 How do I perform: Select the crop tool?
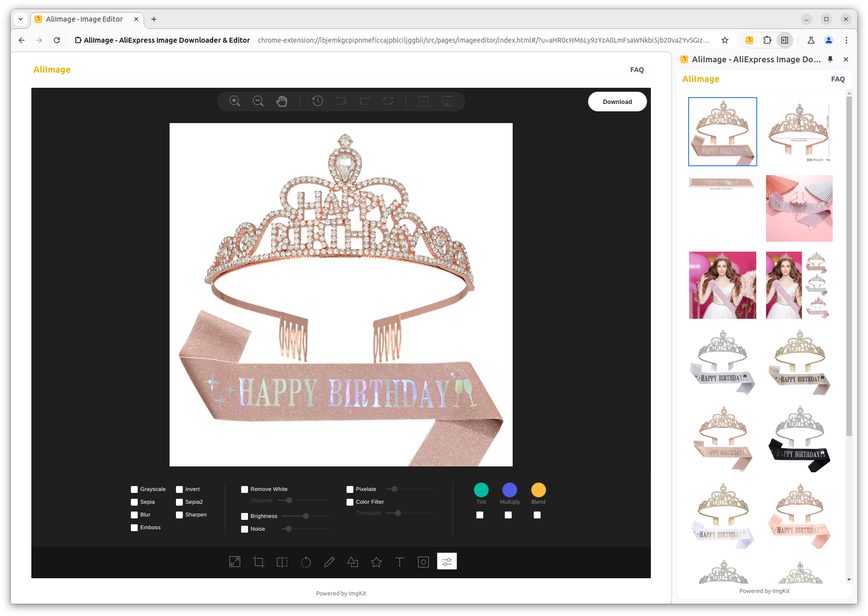tap(258, 562)
